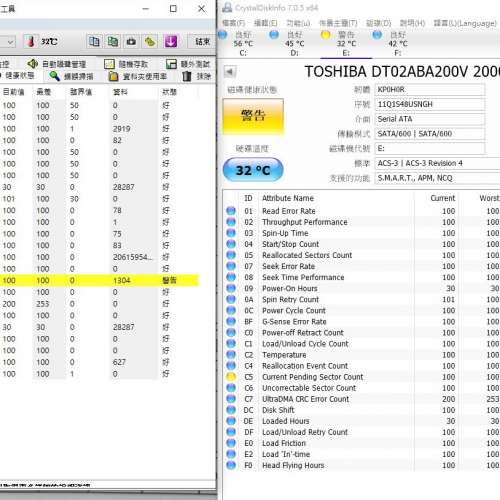500x500 pixels.
Task: Switch to HD Tune erase tab (trash icon)
Action: (197, 76)
